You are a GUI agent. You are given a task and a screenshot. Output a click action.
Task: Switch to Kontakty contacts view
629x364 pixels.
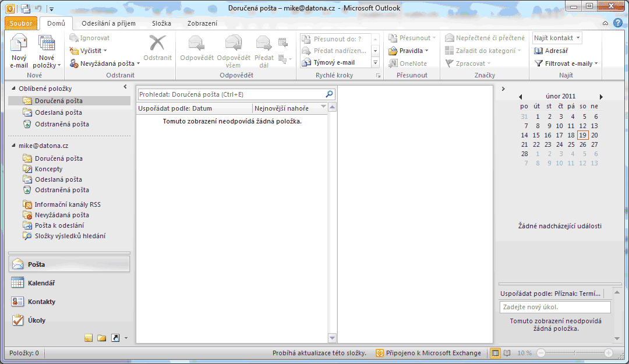click(69, 302)
